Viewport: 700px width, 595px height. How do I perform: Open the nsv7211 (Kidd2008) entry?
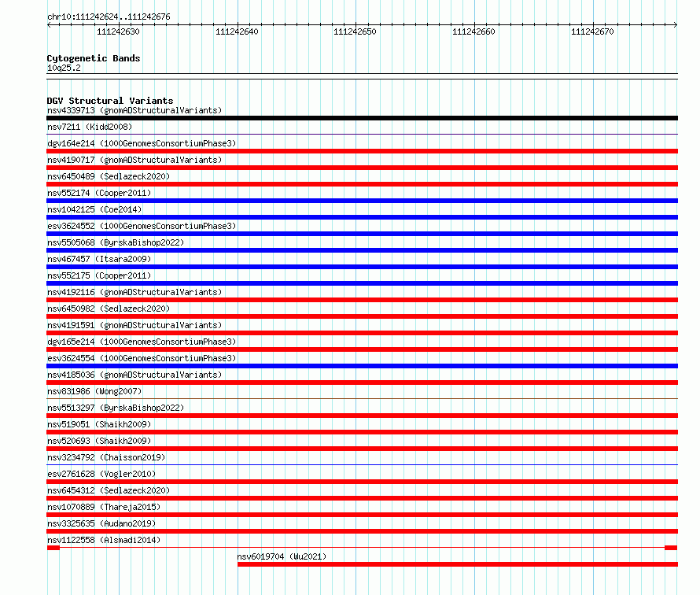click(x=90, y=127)
